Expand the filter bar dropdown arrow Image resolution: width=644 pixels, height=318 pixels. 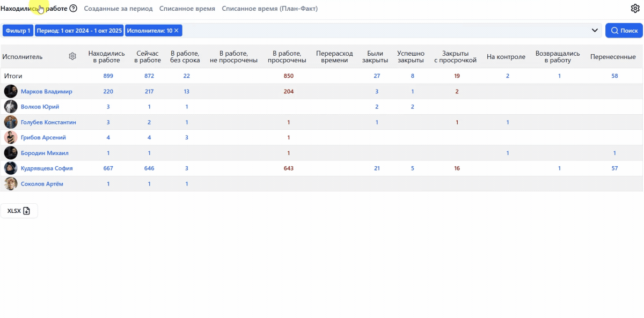pos(595,31)
